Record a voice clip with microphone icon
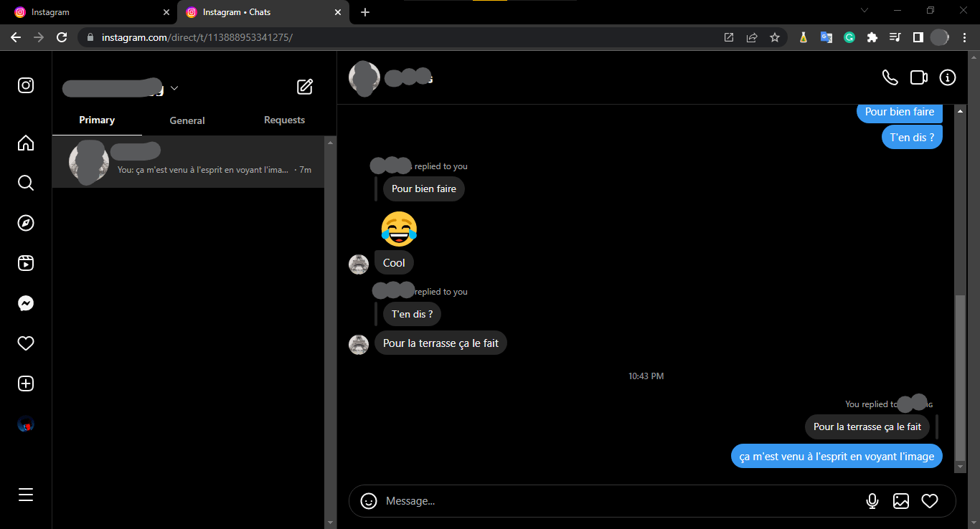The height and width of the screenshot is (529, 980). tap(872, 501)
